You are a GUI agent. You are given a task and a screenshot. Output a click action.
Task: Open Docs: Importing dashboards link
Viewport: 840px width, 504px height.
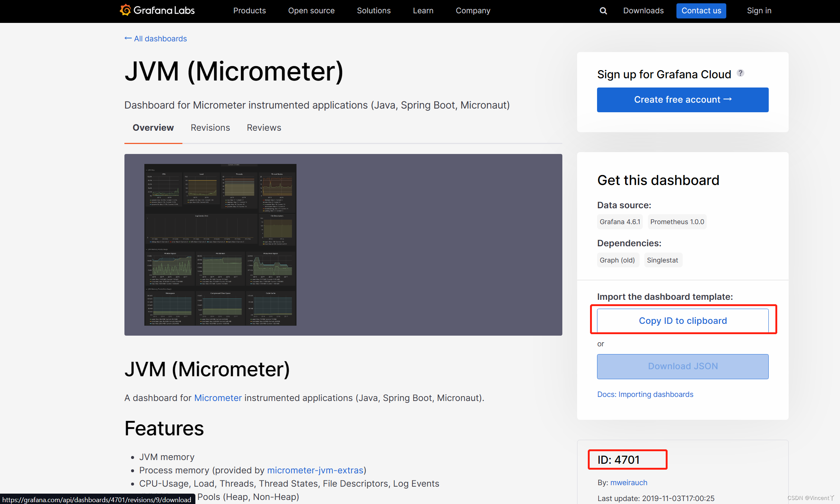tap(645, 394)
